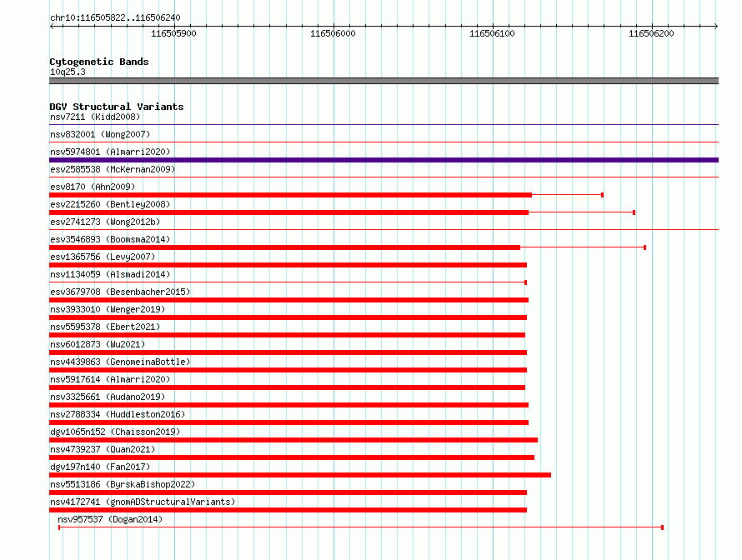Open nsv4172741 (gnomADStructuralVariants) variant label
The image size is (742, 560).
pos(143,502)
